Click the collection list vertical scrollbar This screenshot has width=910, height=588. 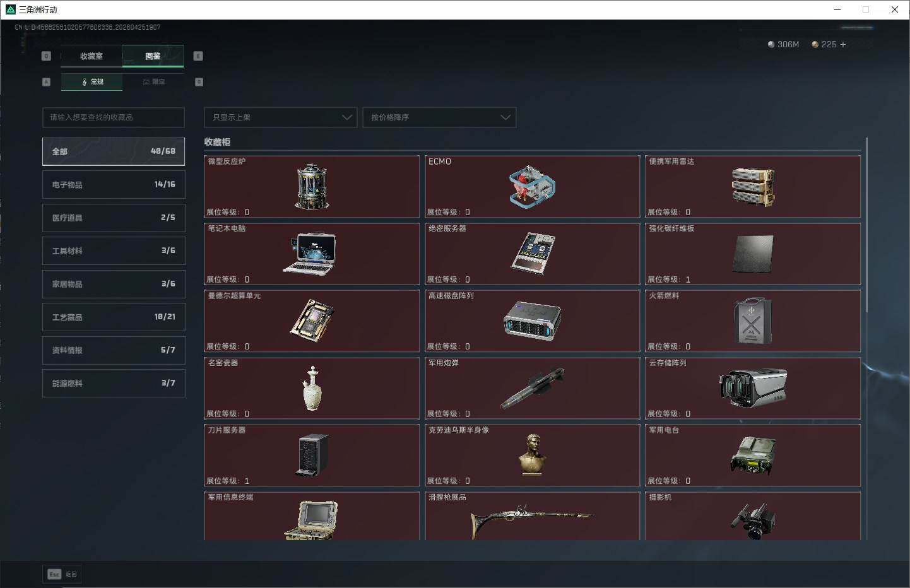tap(866, 225)
